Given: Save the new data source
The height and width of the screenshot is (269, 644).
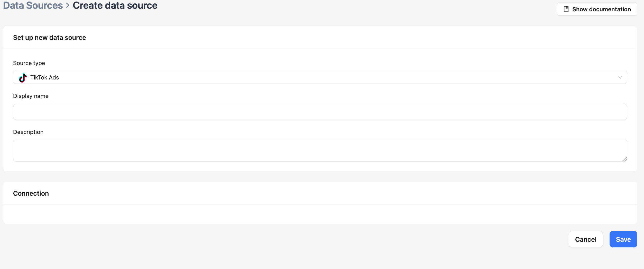Looking at the screenshot, I should pyautogui.click(x=623, y=239).
